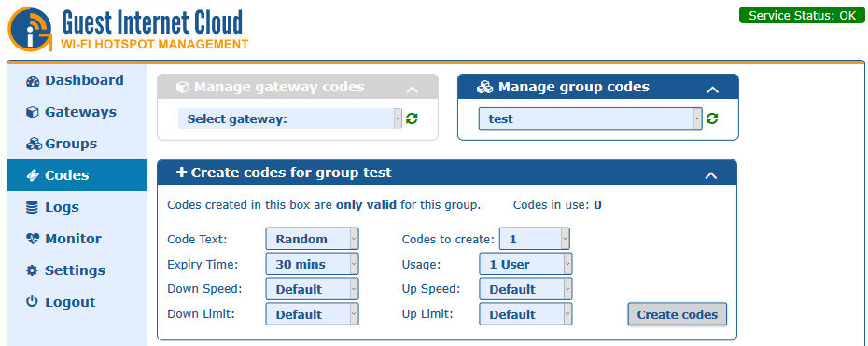Viewport: 868px width, 346px height.
Task: Collapse the Manage gateway codes panel
Action: click(x=412, y=90)
